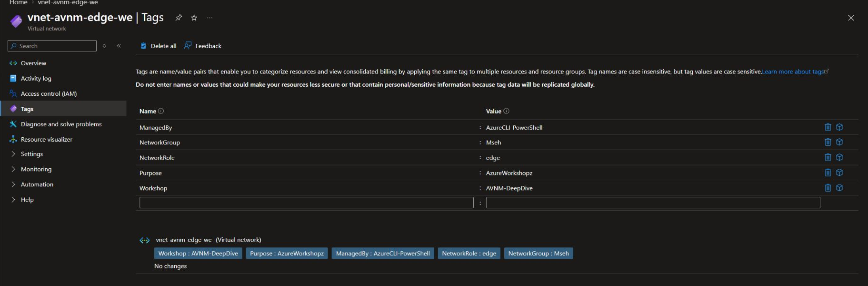Go to Overview
This screenshot has width=868, height=286.
tap(33, 63)
